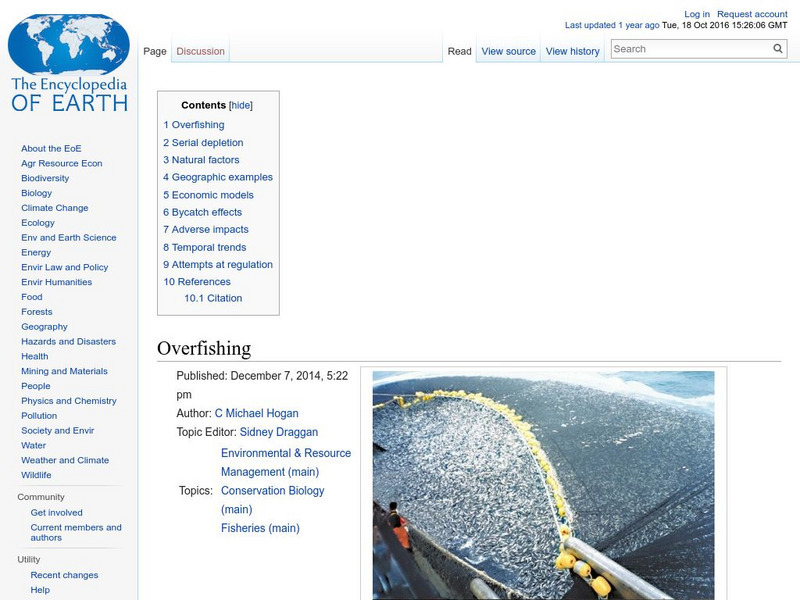Open Recent changes under Utility

coord(64,574)
